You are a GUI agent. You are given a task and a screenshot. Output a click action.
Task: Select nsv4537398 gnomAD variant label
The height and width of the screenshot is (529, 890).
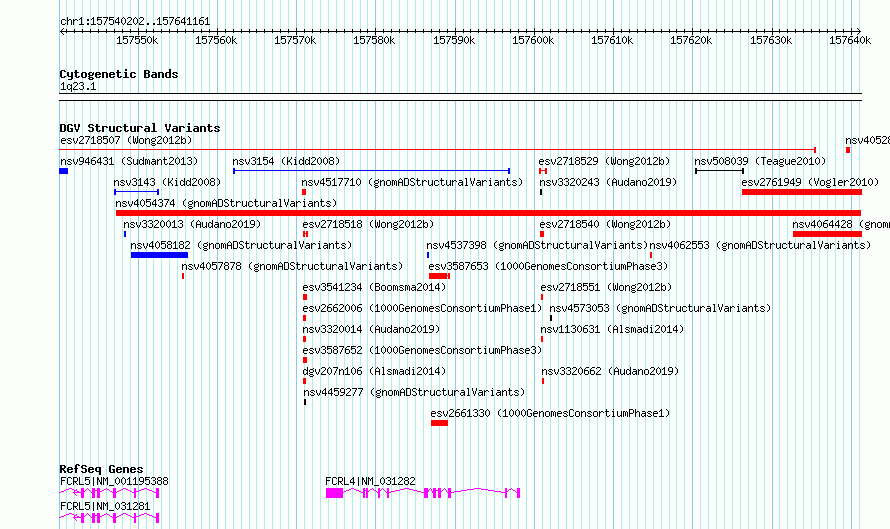coord(537,245)
